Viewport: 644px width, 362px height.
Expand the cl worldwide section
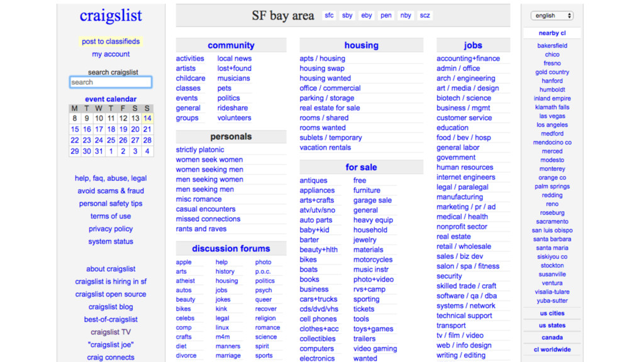552,349
